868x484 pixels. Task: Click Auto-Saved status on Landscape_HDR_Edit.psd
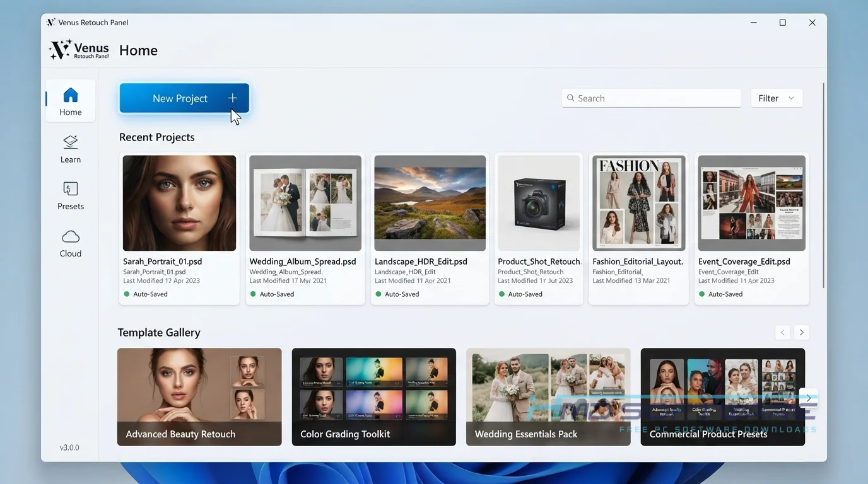[x=397, y=294]
